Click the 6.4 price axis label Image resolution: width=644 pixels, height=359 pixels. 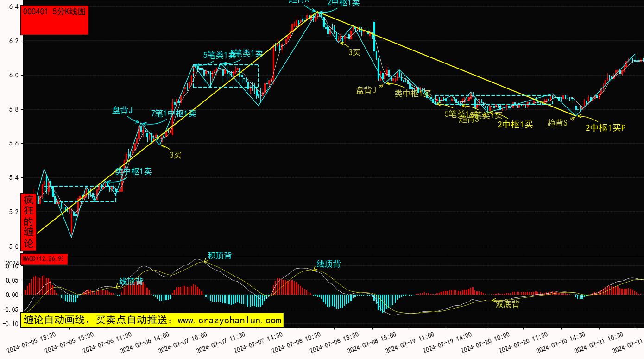14,7
